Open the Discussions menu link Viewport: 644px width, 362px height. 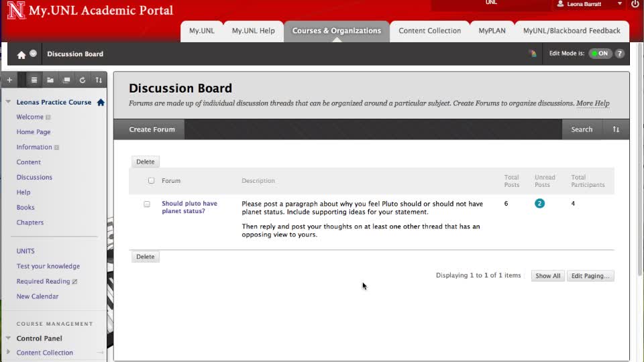click(34, 177)
